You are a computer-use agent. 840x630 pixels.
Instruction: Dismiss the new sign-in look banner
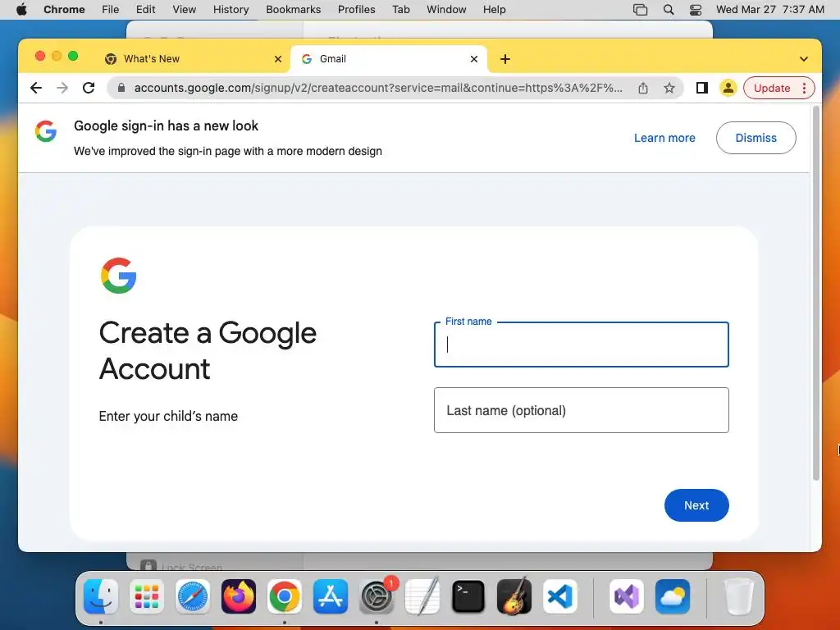[x=756, y=138]
